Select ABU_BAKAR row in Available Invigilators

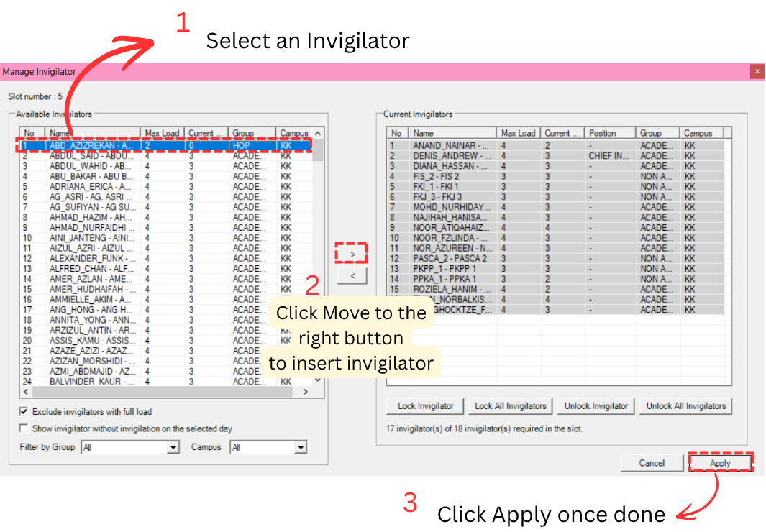click(165, 176)
